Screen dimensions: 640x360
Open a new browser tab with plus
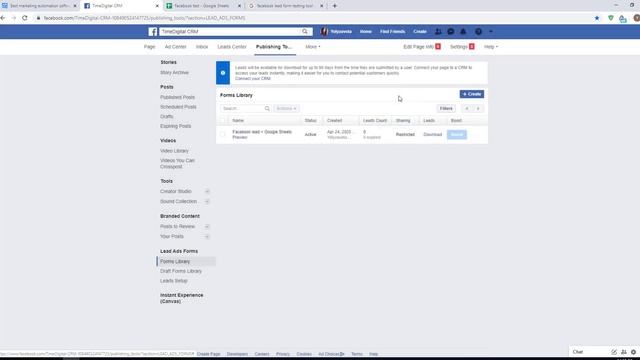click(335, 6)
